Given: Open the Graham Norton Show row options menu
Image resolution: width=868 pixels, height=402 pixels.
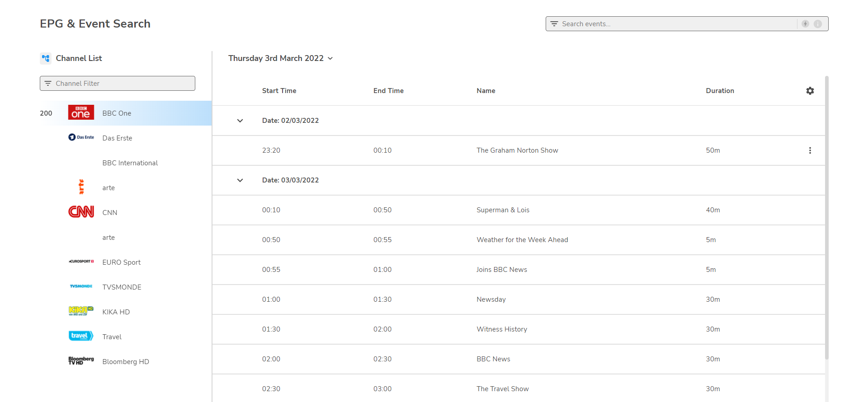Looking at the screenshot, I should pyautogui.click(x=810, y=150).
